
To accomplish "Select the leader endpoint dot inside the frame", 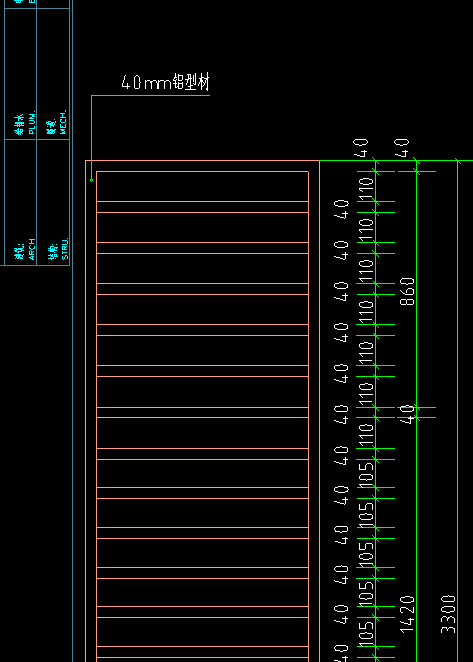I will coord(92,180).
